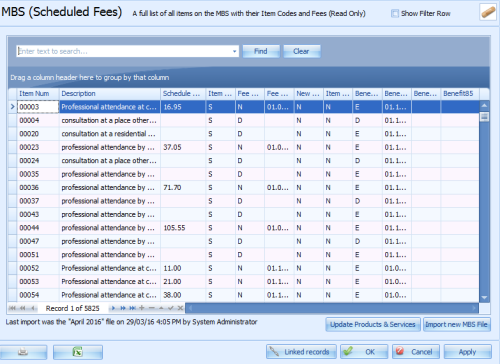Sort by the Description column header
The image size is (500, 364).
pos(110,94)
